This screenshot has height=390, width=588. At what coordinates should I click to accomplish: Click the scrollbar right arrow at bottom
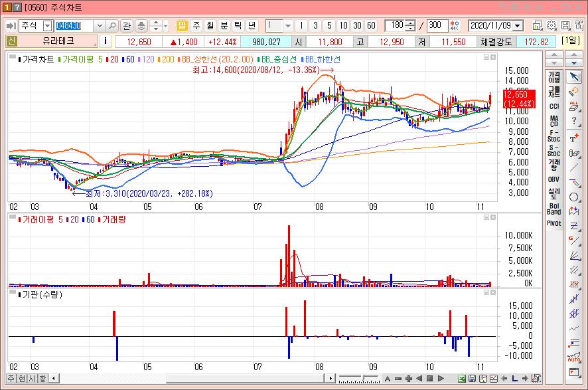coord(331,378)
